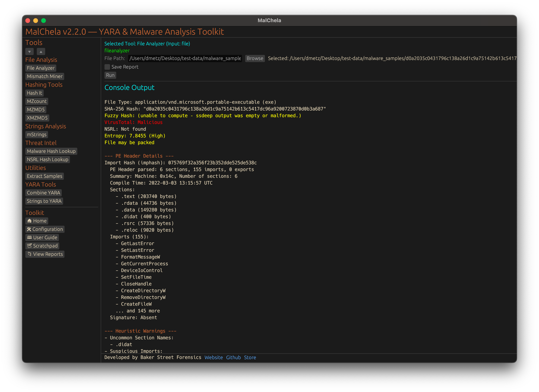This screenshot has width=539, height=392.
Task: Click the 'PE Header Details' header
Action: click(139, 156)
